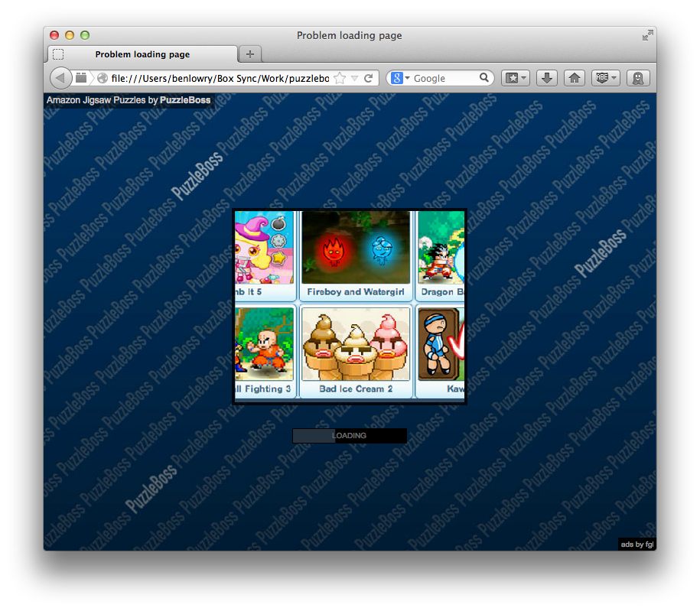Image resolution: width=700 pixels, height=611 pixels.
Task: Close the window with the red button
Action: (54, 35)
